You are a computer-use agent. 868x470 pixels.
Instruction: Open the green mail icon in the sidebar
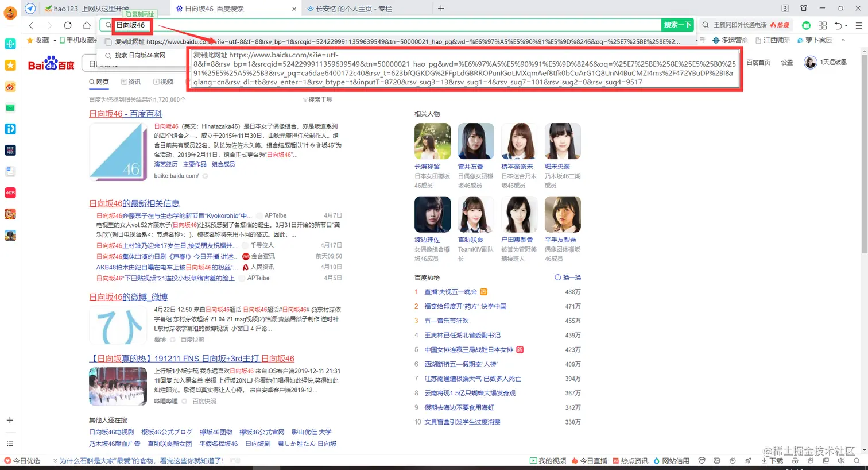pyautogui.click(x=10, y=107)
